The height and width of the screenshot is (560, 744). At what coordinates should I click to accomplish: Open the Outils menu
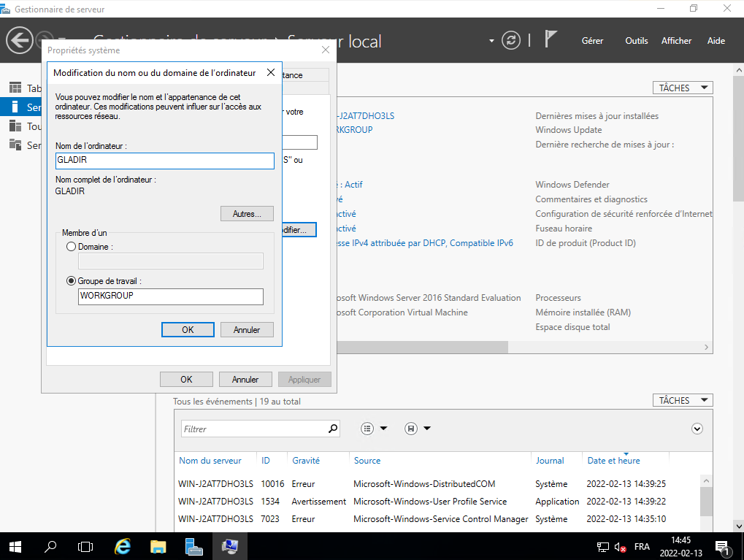click(636, 41)
